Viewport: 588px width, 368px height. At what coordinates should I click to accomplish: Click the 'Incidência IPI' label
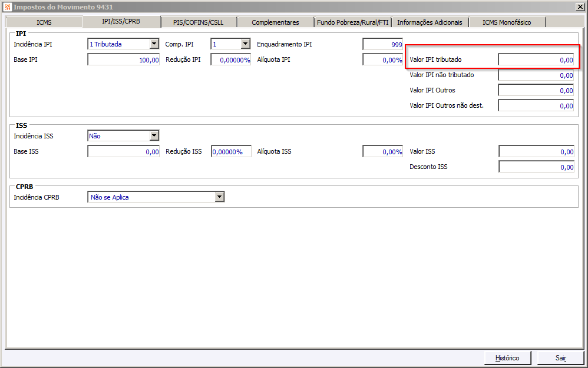pos(33,44)
